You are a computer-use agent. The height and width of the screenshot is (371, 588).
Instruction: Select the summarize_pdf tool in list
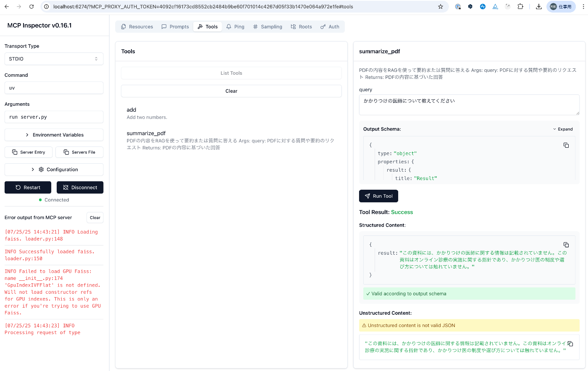(x=231, y=140)
